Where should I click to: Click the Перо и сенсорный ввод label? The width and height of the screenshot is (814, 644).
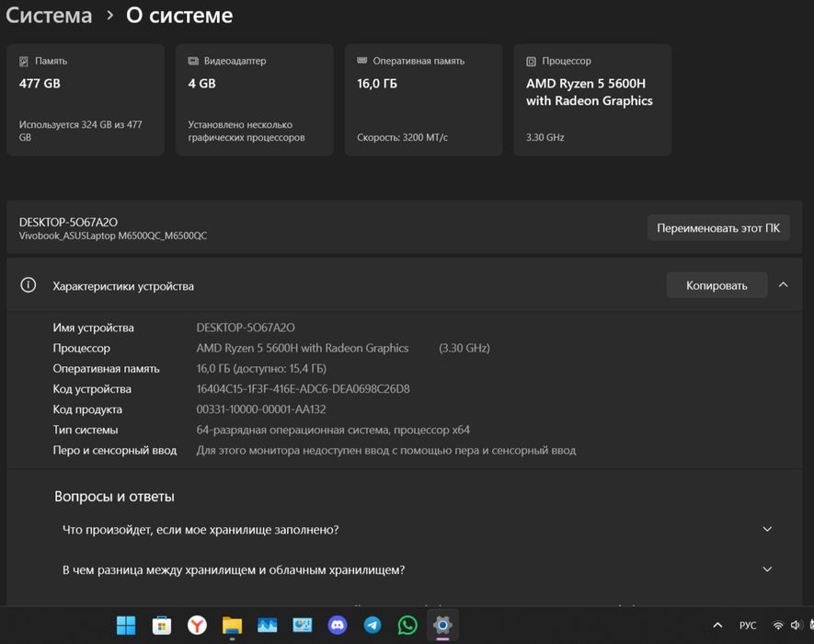(115, 450)
